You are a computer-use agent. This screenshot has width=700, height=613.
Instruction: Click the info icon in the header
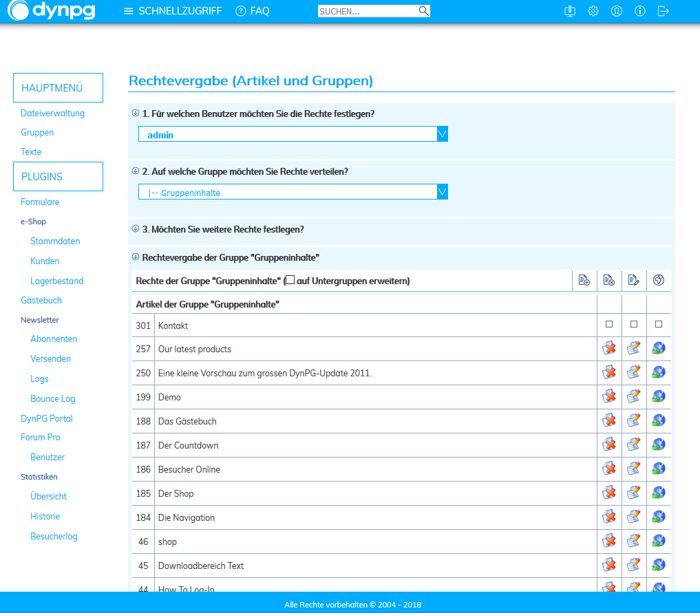pyautogui.click(x=639, y=11)
